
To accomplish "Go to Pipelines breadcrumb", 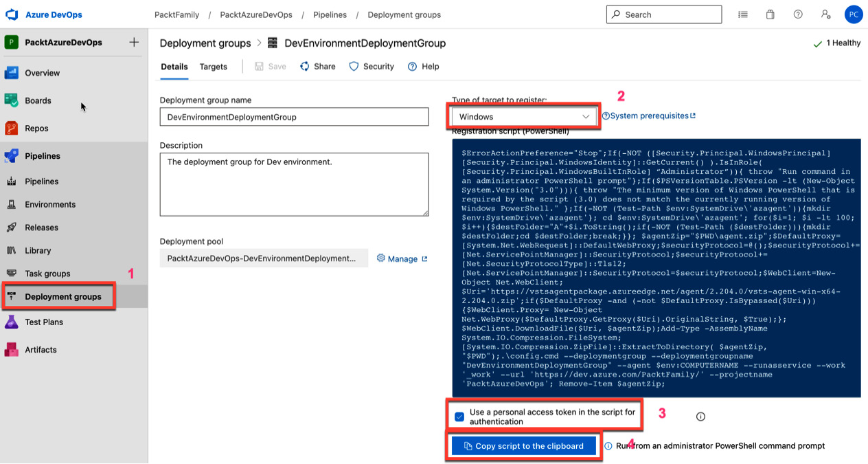I will [x=330, y=14].
